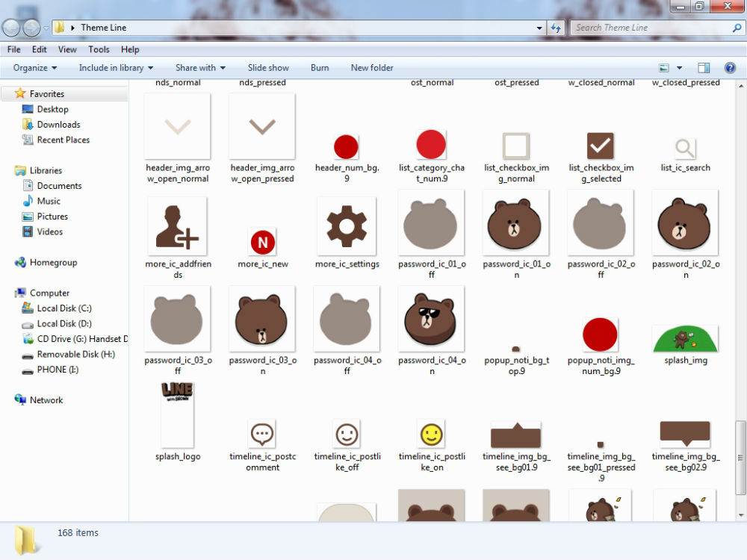Image resolution: width=747 pixels, height=560 pixels.
Task: Select the splash_img thumbnail
Action: pyautogui.click(x=685, y=338)
